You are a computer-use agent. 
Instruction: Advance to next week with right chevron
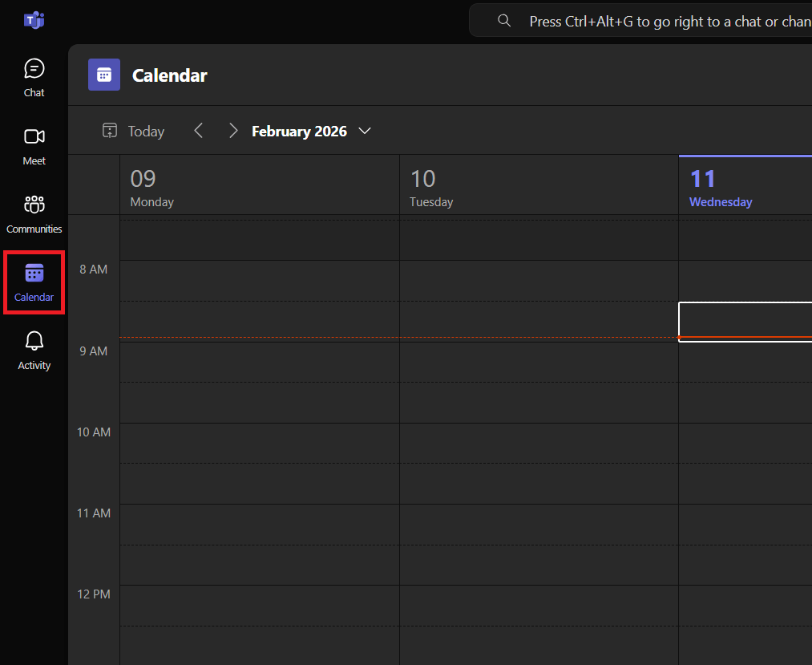coord(233,131)
